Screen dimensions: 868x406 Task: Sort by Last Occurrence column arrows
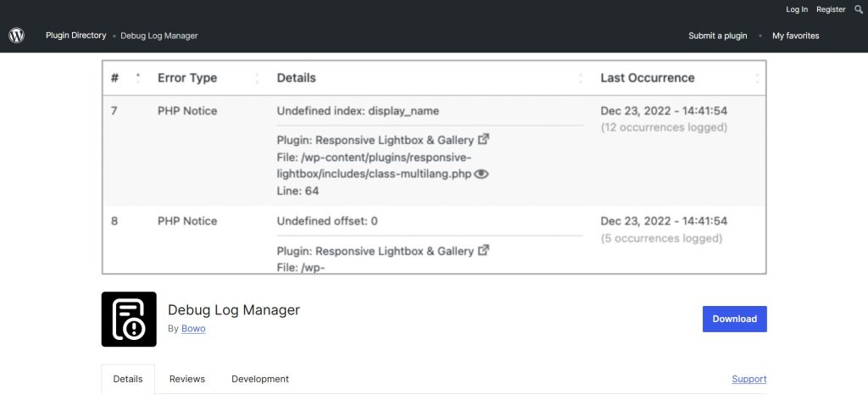758,78
